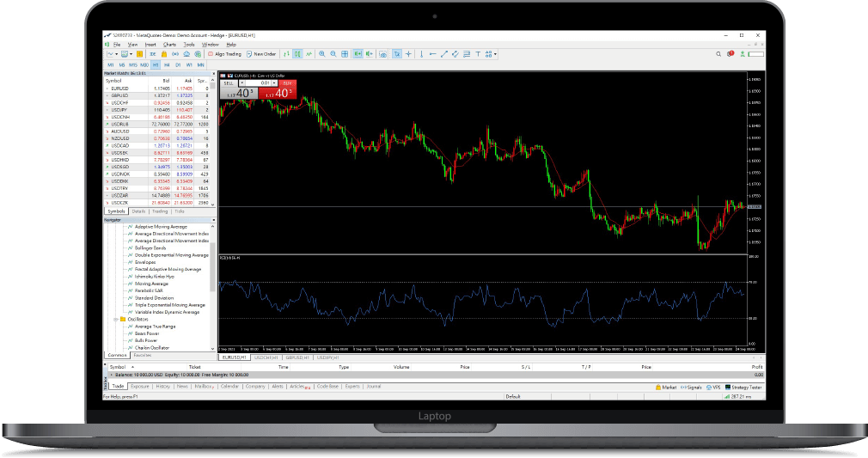Open the lot volume dropdown arrow
The width and height of the screenshot is (868, 458).
point(241,83)
